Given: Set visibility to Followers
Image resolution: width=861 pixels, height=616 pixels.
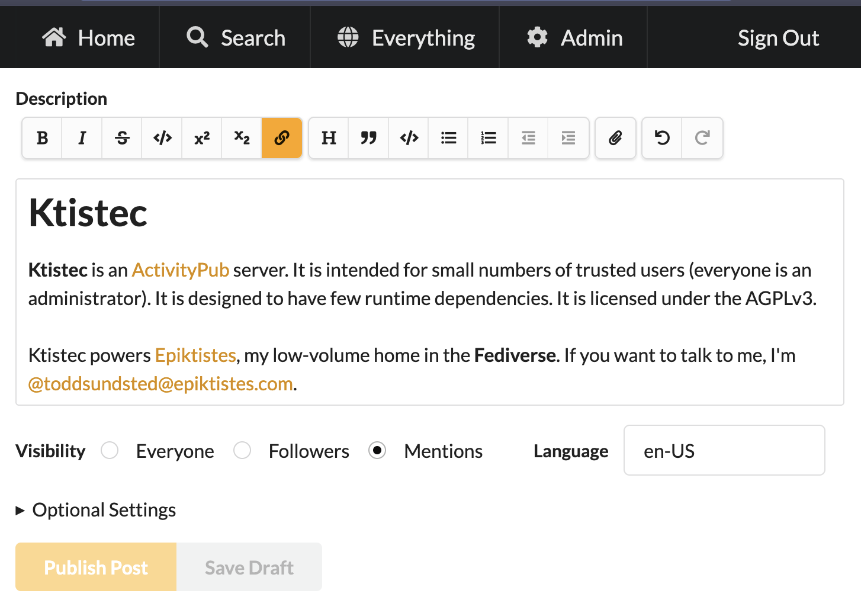Looking at the screenshot, I should tap(242, 451).
